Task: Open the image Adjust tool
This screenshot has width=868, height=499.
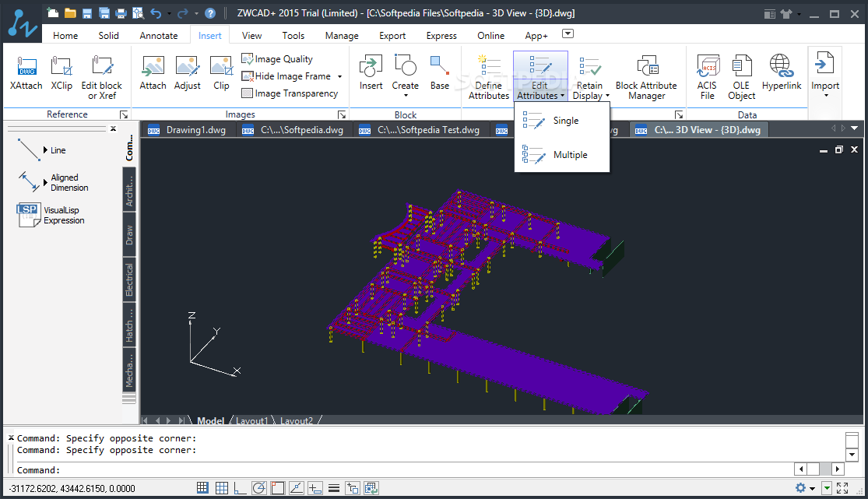Action: [x=187, y=73]
